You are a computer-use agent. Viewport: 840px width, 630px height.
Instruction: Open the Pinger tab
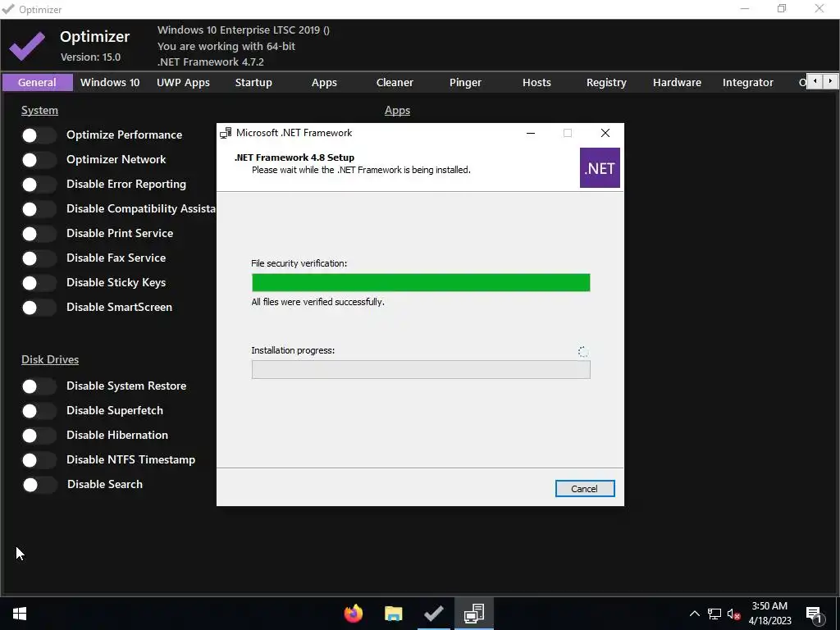(465, 83)
